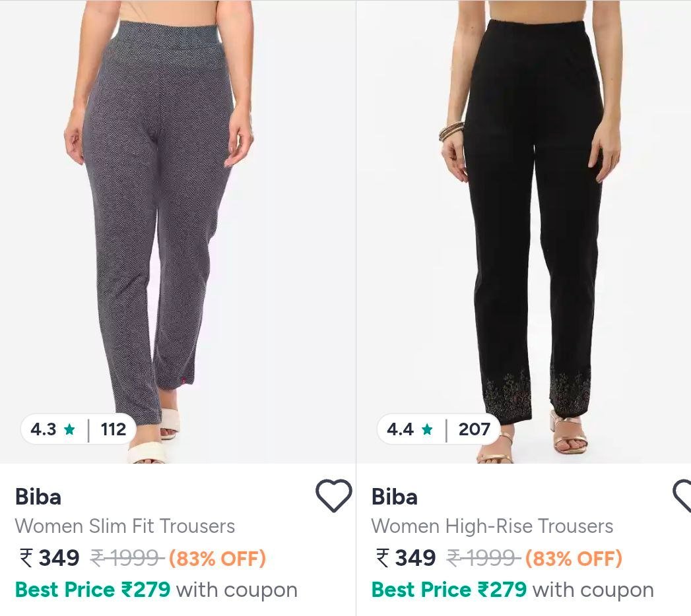The width and height of the screenshot is (691, 616).
Task: Open the Women Slim Fit Trousers listing
Action: 125,527
